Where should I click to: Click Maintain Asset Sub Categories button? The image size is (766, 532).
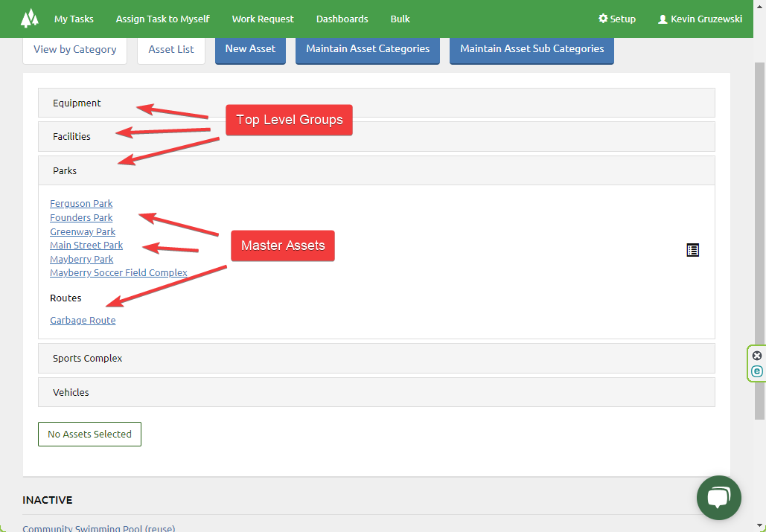click(x=532, y=49)
